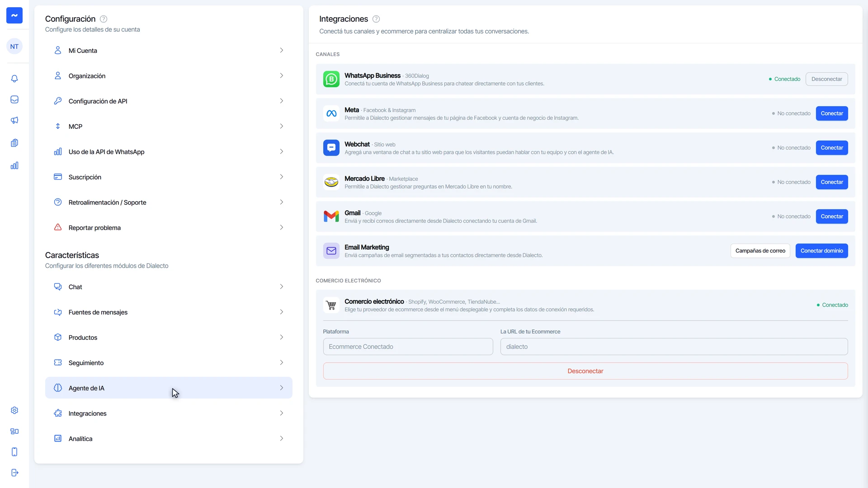Click red Desconectar ecommerce button
This screenshot has width=868, height=488.
pyautogui.click(x=585, y=371)
